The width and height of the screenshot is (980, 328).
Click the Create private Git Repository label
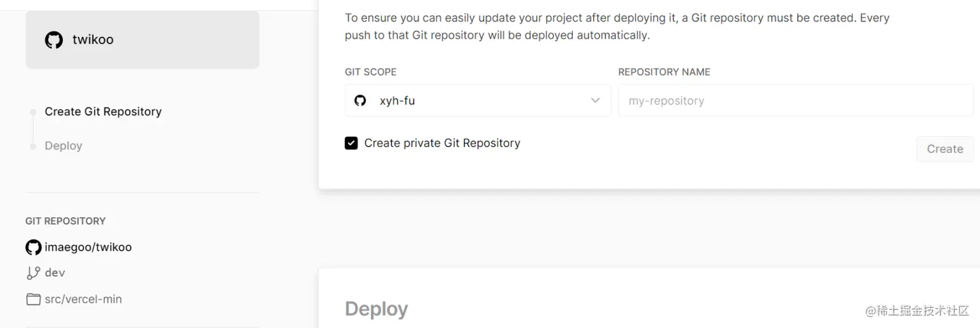point(442,143)
